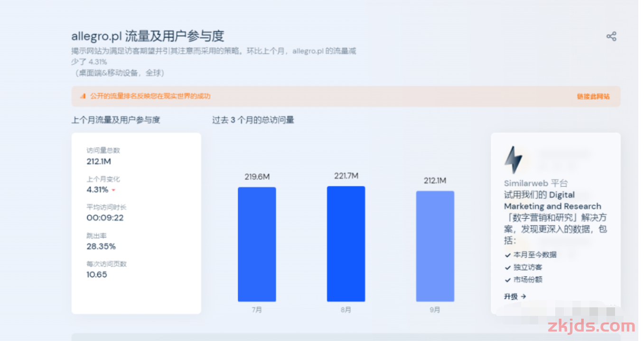644x341 pixels.
Task: Click the 平均访问时长 label
Action: coord(106,207)
